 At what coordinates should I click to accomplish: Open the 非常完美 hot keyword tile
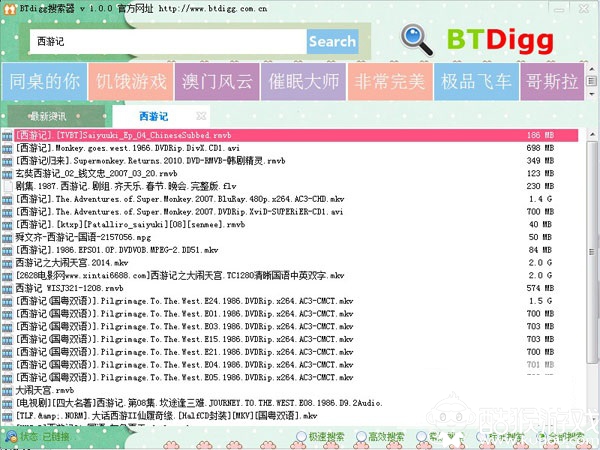click(390, 82)
